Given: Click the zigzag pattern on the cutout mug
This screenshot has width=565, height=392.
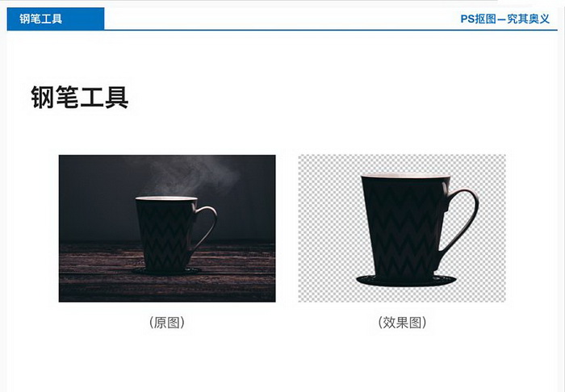Looking at the screenshot, I should click(402, 231).
